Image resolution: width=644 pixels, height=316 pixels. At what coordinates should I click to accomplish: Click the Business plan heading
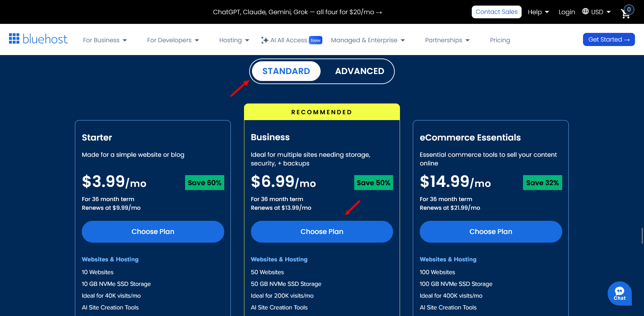click(270, 137)
